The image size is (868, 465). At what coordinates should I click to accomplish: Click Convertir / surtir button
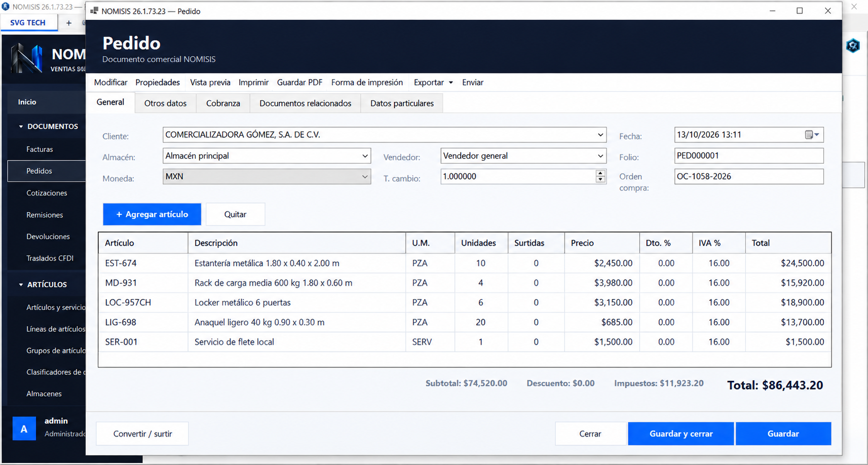point(142,434)
